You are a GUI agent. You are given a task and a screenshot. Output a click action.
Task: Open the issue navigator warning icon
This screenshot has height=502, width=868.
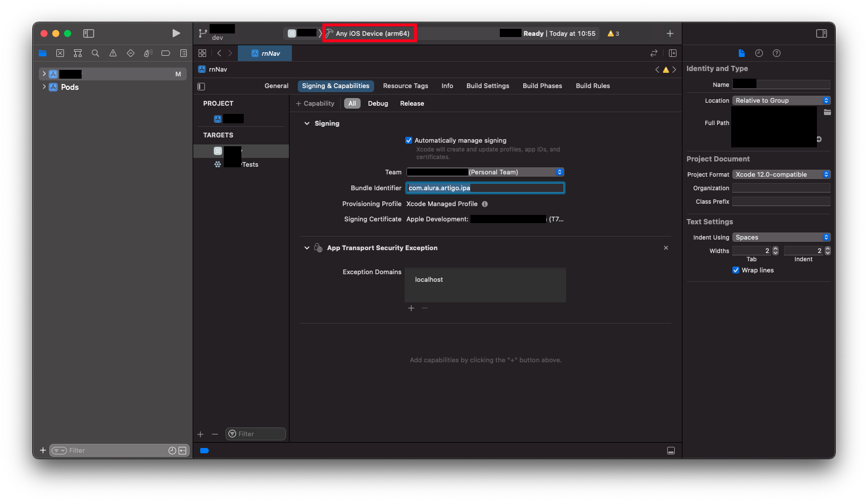113,53
